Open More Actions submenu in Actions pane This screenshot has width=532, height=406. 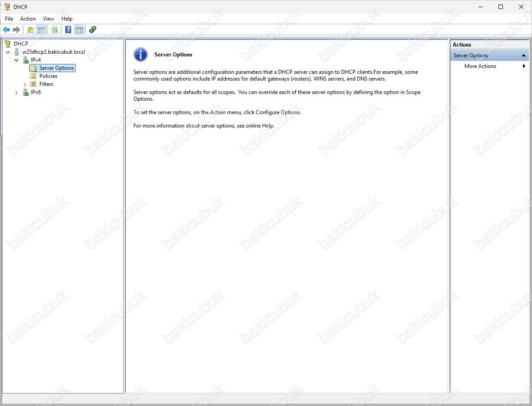[x=480, y=66]
